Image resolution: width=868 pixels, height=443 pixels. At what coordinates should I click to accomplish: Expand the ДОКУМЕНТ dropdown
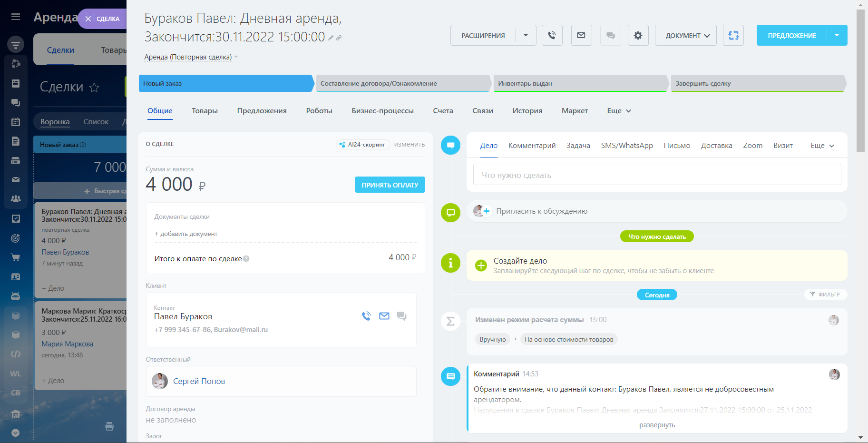pos(685,35)
